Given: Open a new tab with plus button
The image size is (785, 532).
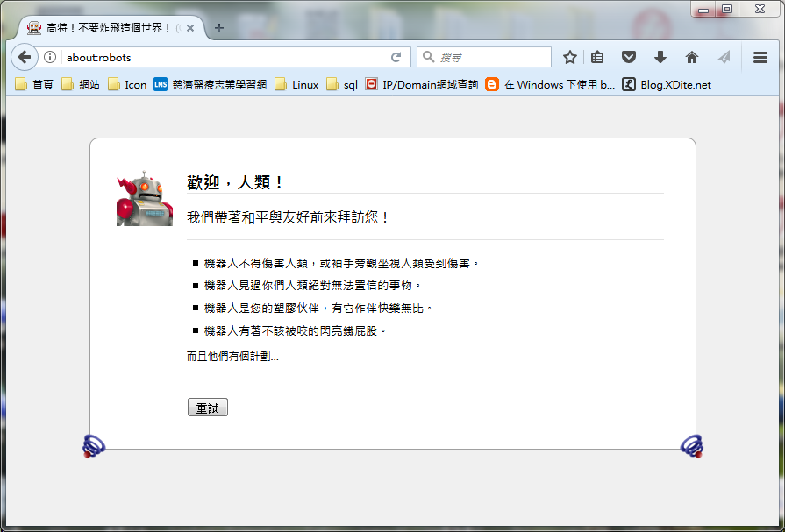Looking at the screenshot, I should point(218,28).
